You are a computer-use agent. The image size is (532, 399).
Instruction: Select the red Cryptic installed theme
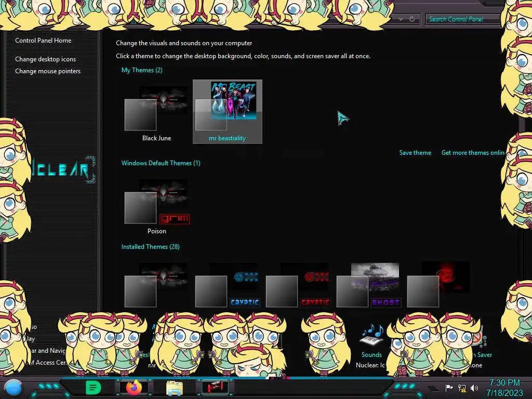click(298, 285)
